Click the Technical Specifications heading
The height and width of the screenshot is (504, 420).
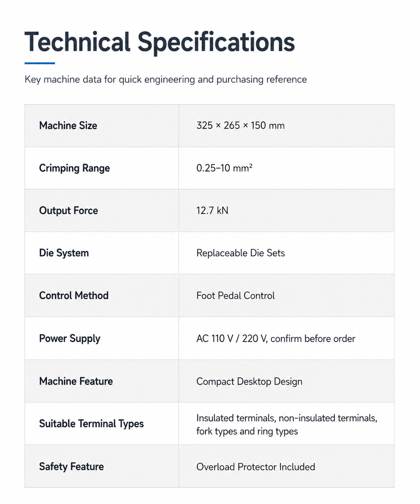coord(160,43)
